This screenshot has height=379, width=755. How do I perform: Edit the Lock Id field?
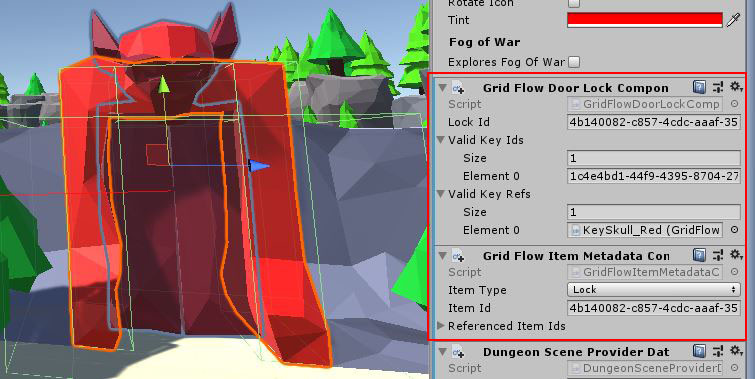pos(653,122)
